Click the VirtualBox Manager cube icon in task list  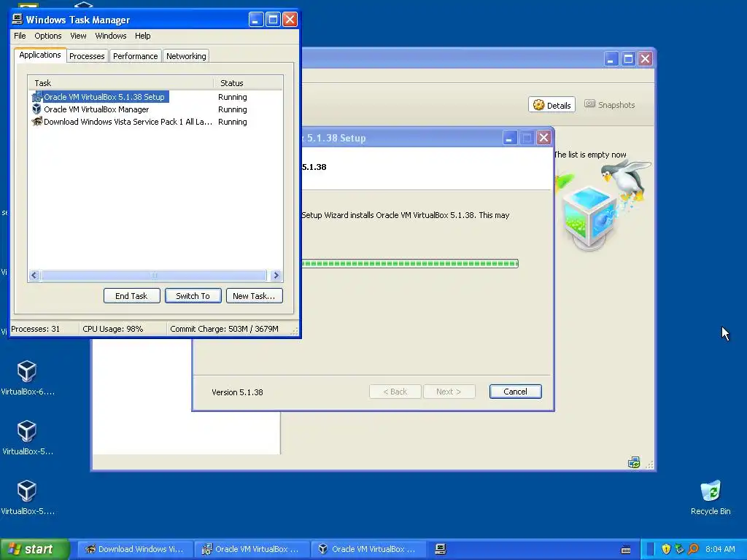point(36,109)
